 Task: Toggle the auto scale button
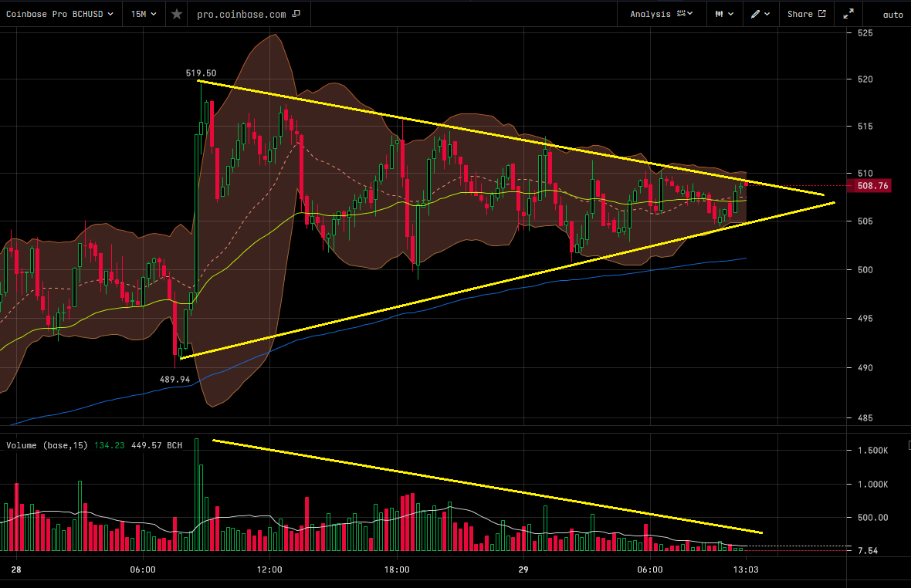click(x=893, y=15)
